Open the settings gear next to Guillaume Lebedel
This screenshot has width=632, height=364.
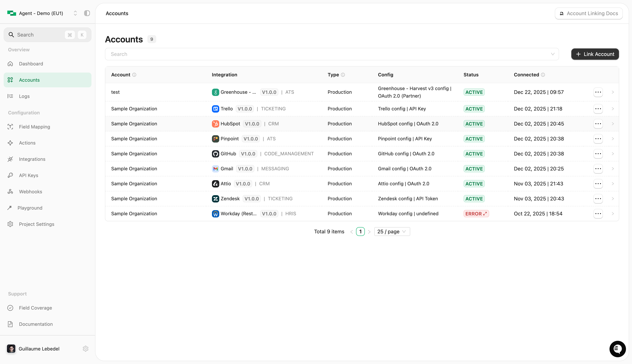[85, 348]
